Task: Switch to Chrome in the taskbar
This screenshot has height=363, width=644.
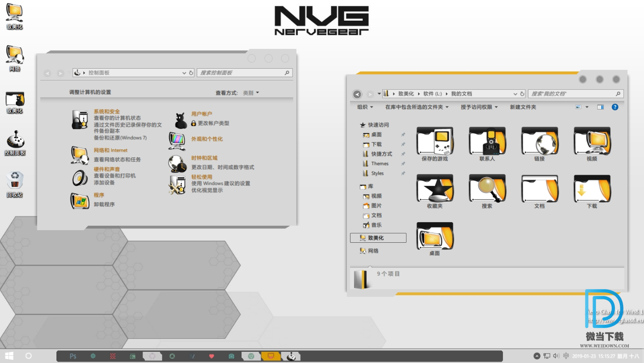Action: point(251,356)
